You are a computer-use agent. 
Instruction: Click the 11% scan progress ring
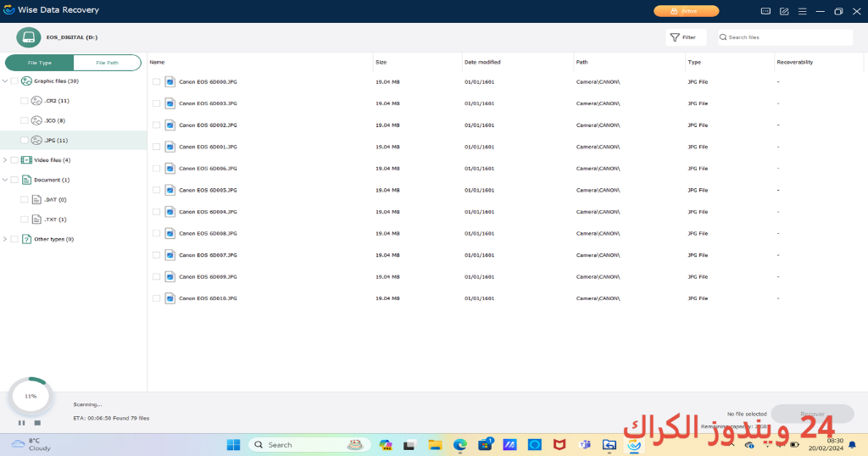pyautogui.click(x=31, y=396)
